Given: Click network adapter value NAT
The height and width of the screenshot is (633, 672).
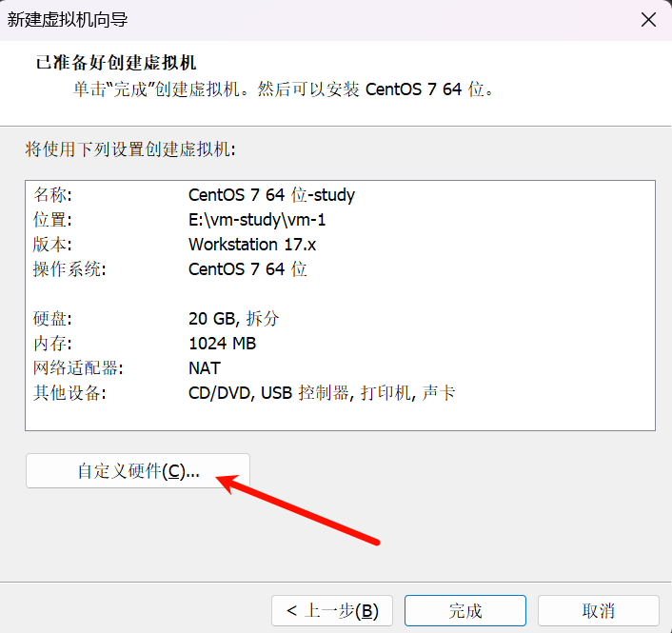Looking at the screenshot, I should coord(205,368).
